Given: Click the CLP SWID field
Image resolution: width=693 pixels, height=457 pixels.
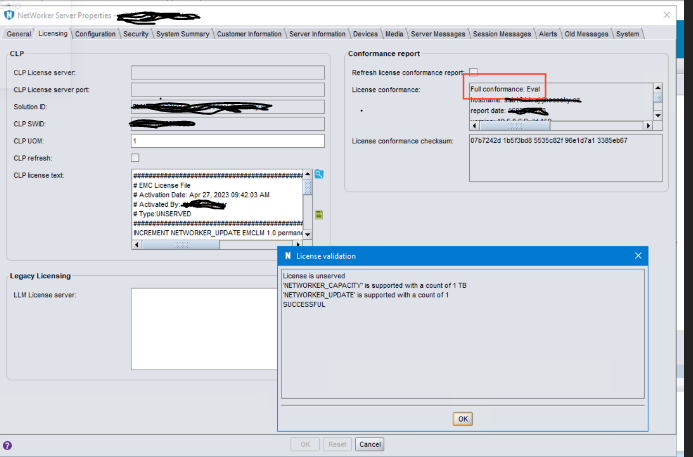Looking at the screenshot, I should point(228,124).
